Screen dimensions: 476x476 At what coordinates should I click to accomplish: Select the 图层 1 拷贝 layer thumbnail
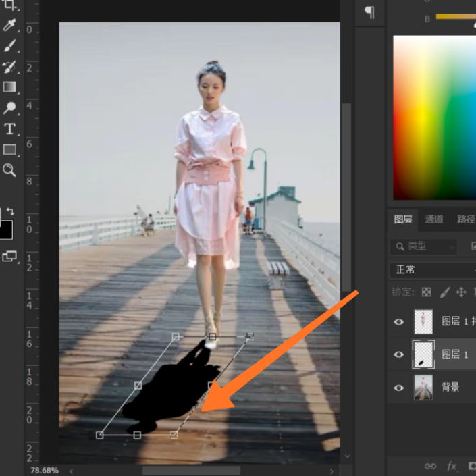423,322
